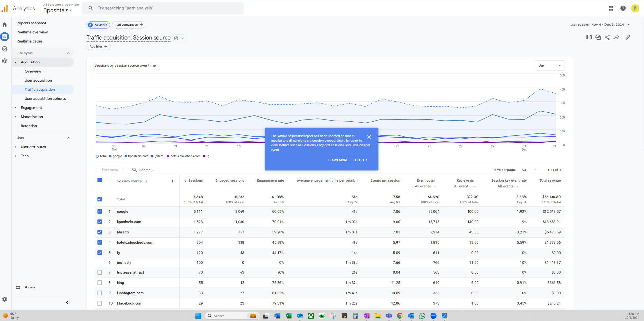Go to the Advertising icon in left rail
Image resolution: width=644 pixels, height=321 pixels.
5,61
